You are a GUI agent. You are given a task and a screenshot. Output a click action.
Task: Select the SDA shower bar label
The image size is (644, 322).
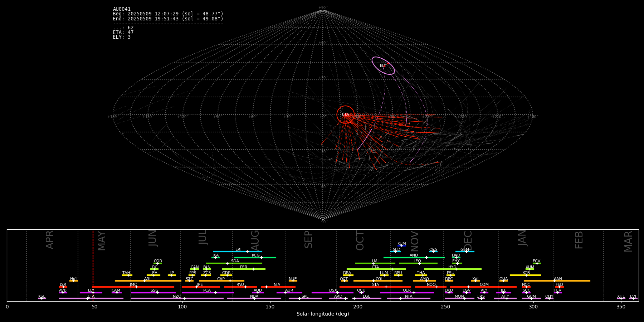[x=235, y=261]
